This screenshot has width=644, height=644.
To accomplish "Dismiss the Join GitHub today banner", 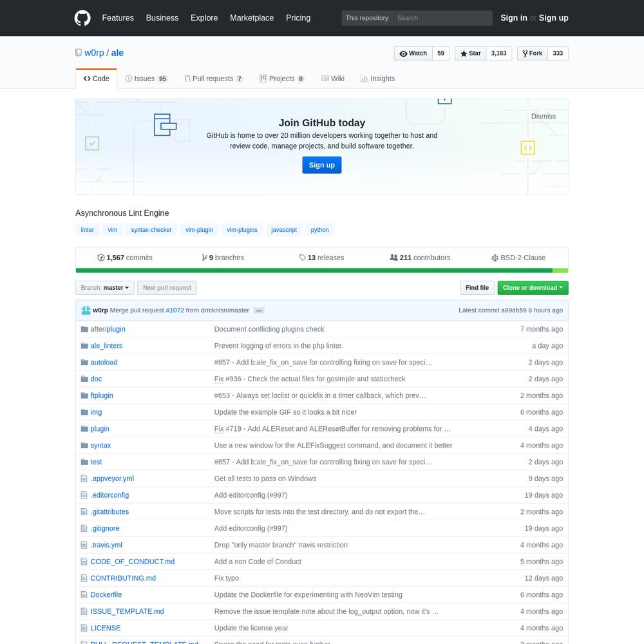I will [544, 116].
